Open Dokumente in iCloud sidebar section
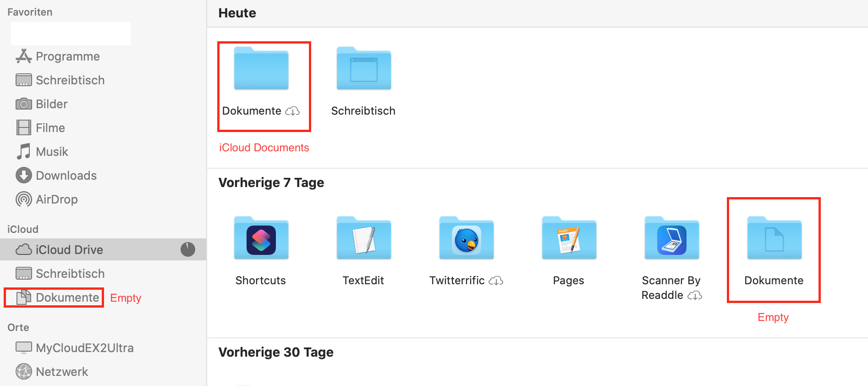The height and width of the screenshot is (386, 868). [58, 298]
